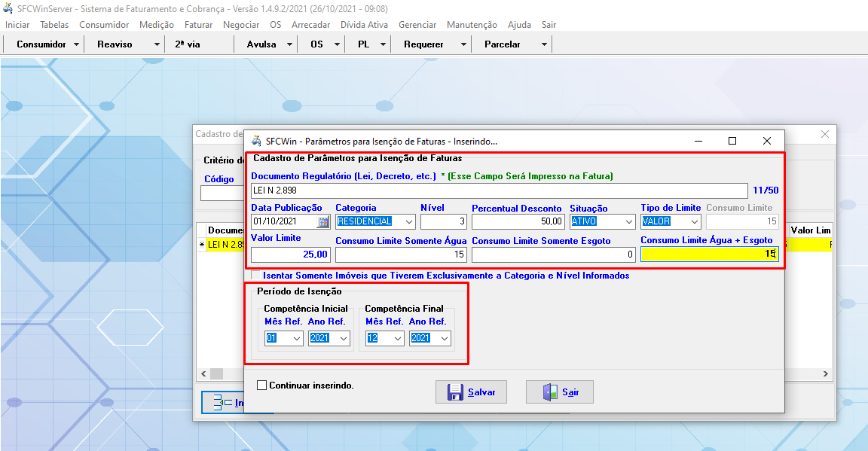Click the Sair door icon button
This screenshot has height=451, width=868.
pos(559,392)
